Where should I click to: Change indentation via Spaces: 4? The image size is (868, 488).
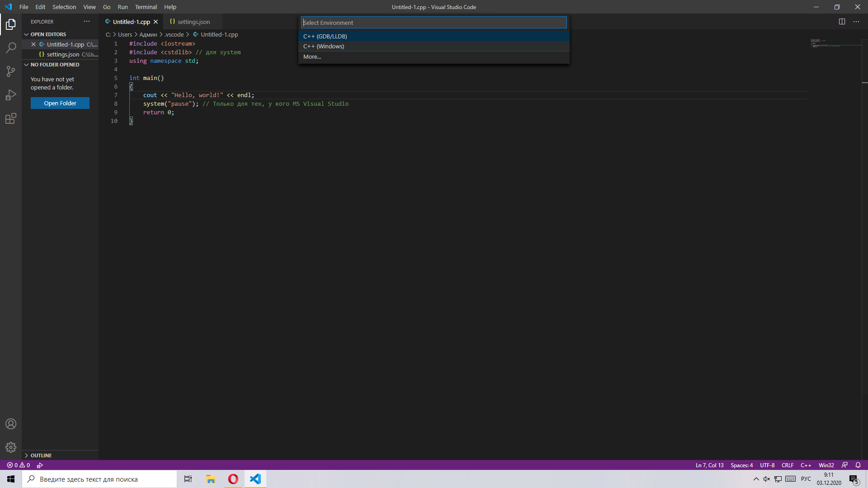tap(742, 465)
